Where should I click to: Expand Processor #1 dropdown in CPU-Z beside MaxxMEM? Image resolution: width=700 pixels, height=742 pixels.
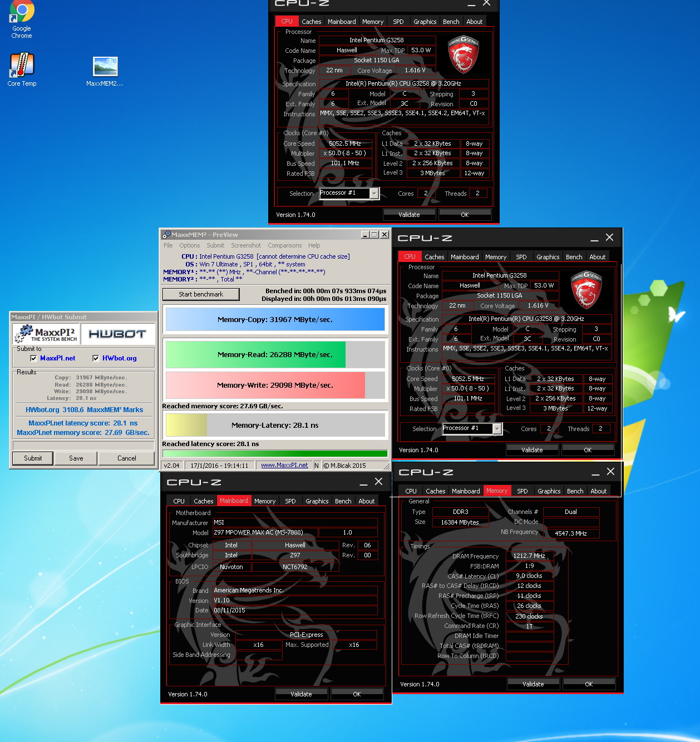click(497, 429)
